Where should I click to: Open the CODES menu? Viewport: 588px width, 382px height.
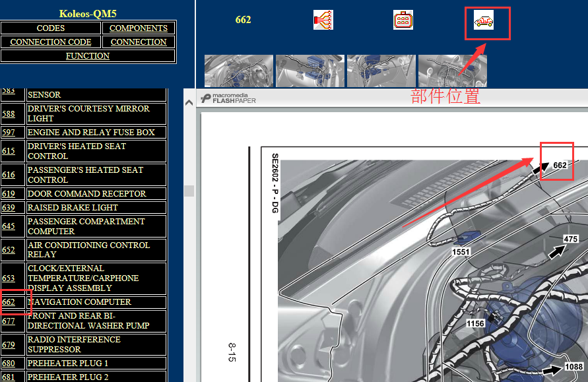click(x=51, y=28)
